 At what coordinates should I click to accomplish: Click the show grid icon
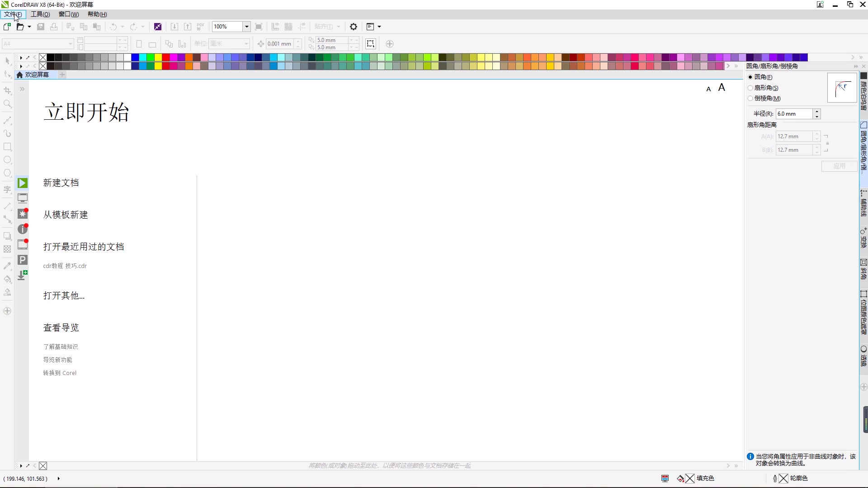[x=288, y=27]
